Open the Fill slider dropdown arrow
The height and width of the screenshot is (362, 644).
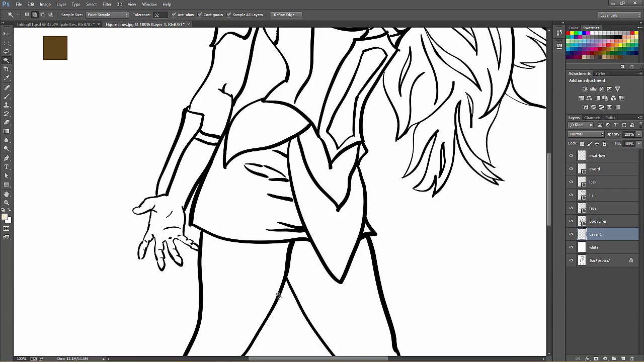638,144
